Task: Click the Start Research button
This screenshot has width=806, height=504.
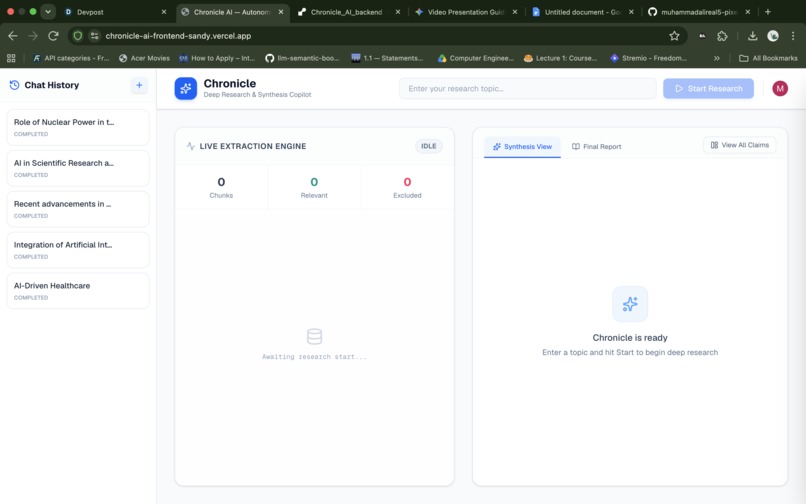Action: coord(708,88)
